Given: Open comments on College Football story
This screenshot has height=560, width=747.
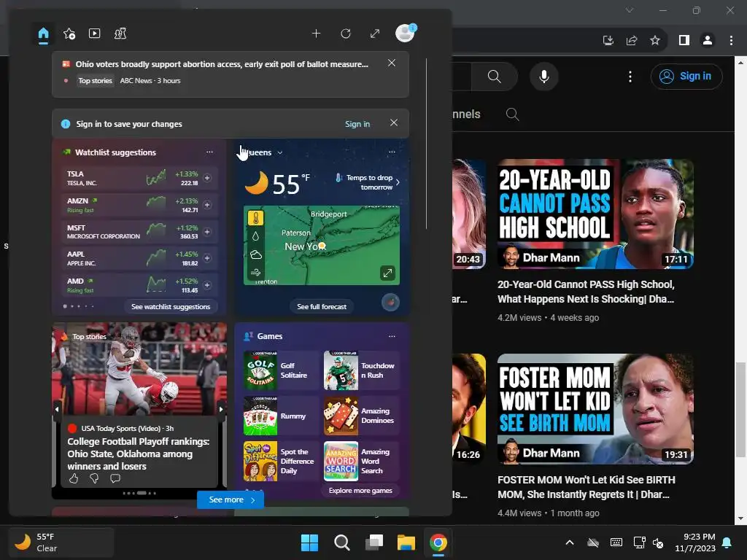Looking at the screenshot, I should 115,478.
